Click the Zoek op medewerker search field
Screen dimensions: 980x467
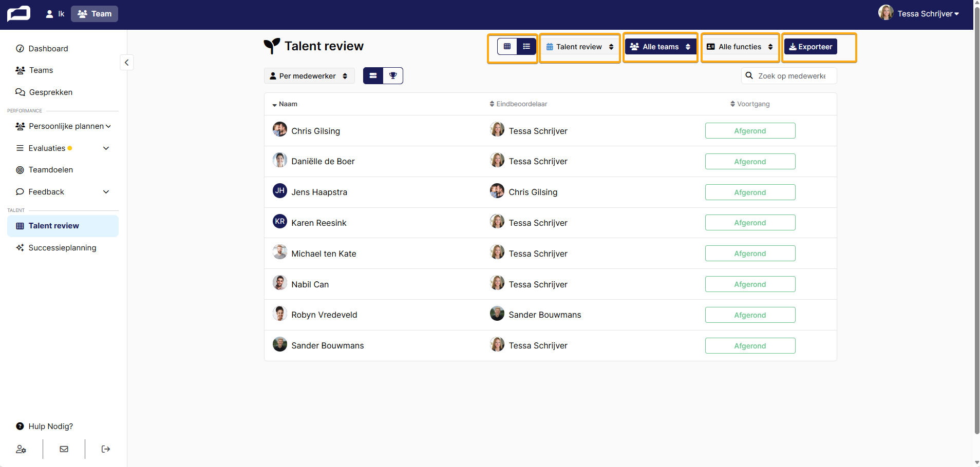coord(789,76)
